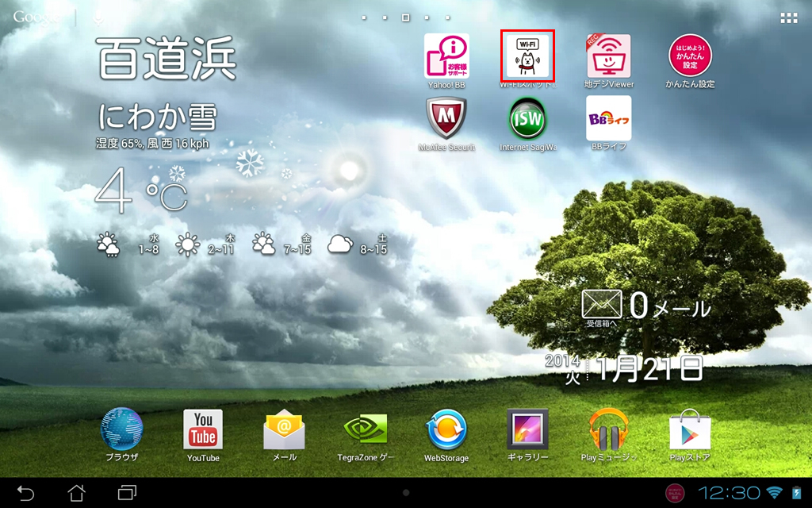This screenshot has width=812, height=508.
Task: Open the かんたん設定 notification icon in system bar
Action: click(x=675, y=492)
